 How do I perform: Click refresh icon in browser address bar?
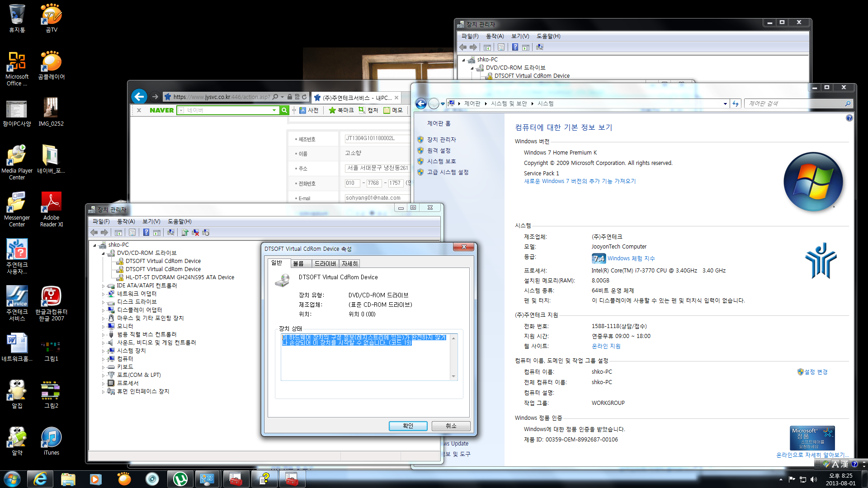coord(304,97)
